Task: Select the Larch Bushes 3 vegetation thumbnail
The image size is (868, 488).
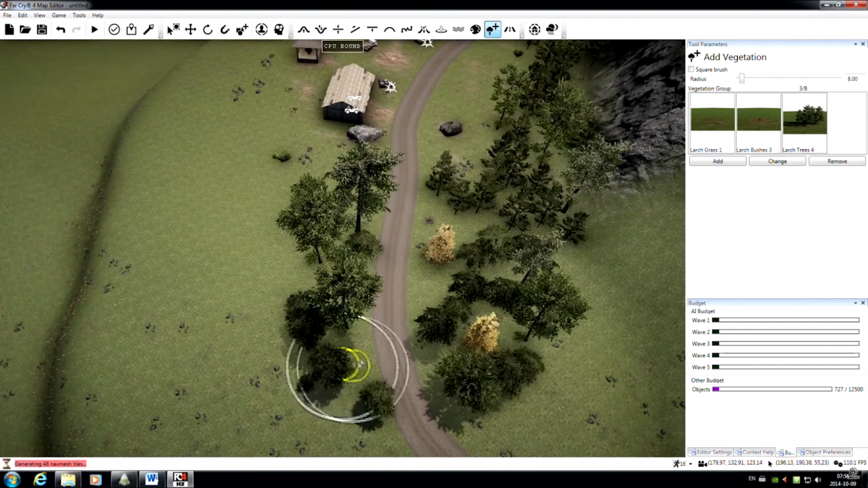Action: click(x=758, y=123)
